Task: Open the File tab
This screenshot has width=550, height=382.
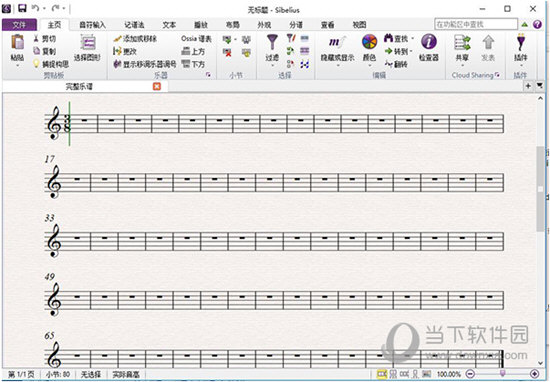Action: tap(19, 25)
